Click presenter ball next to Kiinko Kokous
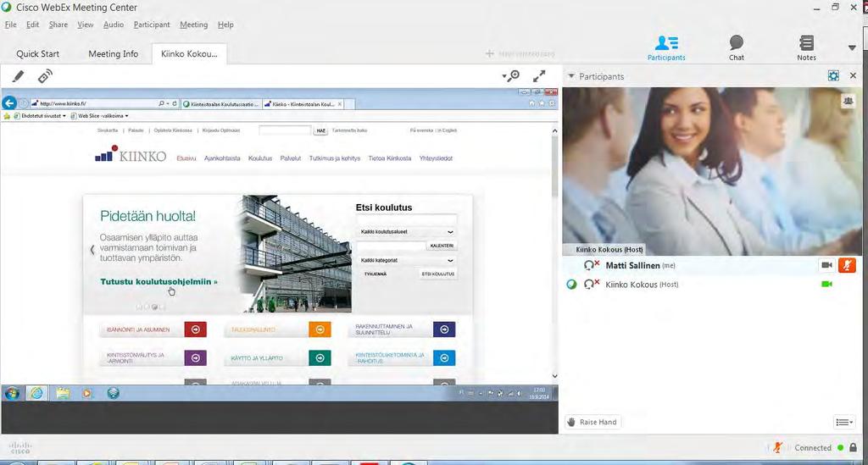Screen dimensions: 868x465 (572, 285)
